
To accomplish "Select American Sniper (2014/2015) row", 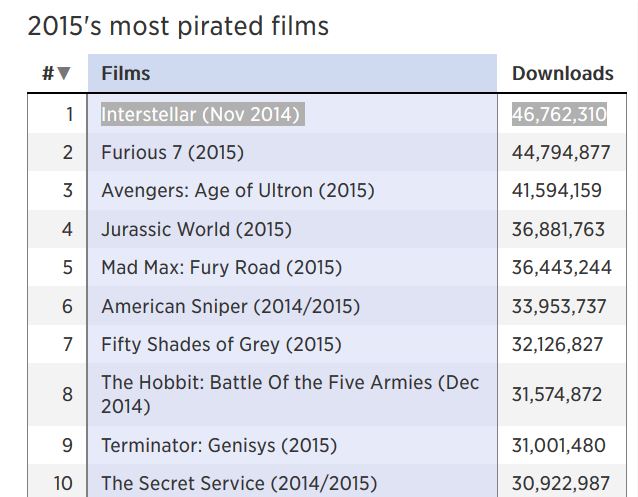I will pyautogui.click(x=327, y=306).
